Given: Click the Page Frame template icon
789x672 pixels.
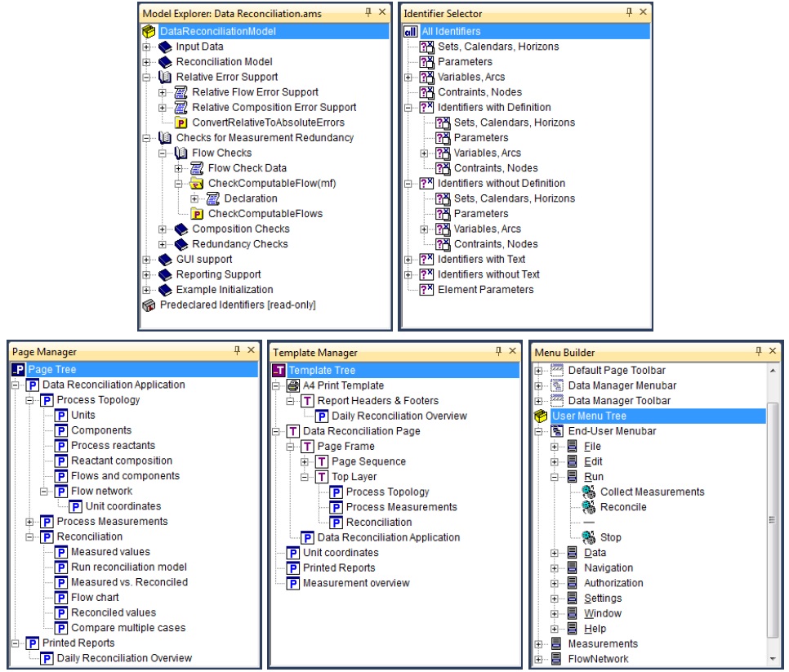Looking at the screenshot, I should click(x=307, y=447).
